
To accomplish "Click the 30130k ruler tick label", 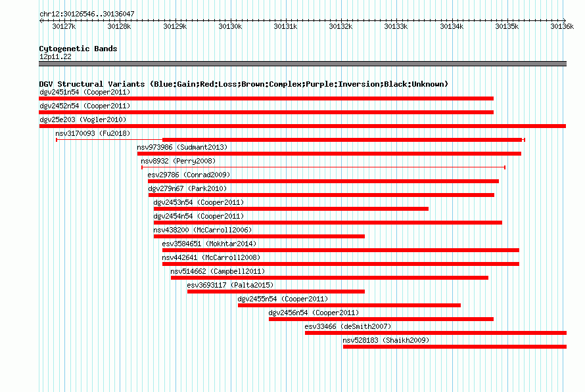I will coord(230,26).
